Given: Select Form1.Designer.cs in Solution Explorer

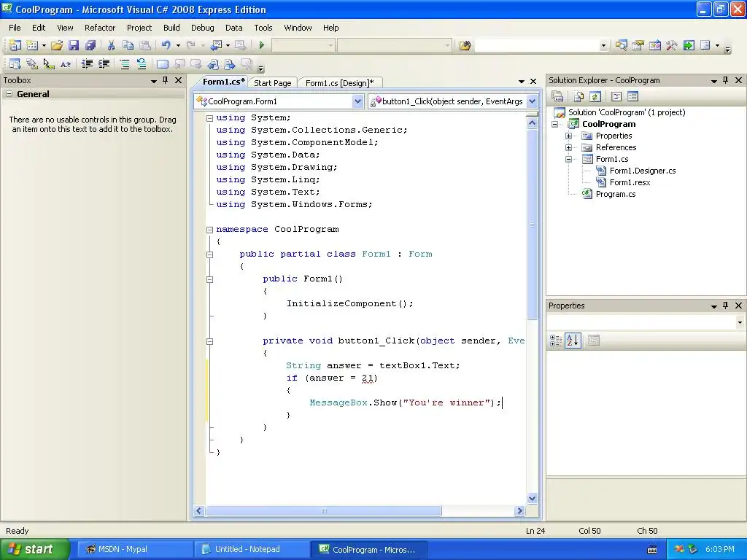Looking at the screenshot, I should (642, 171).
